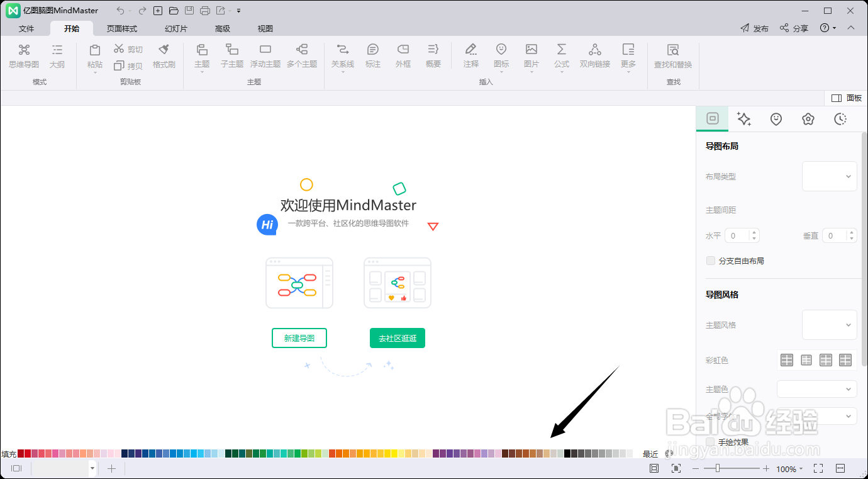Click the save disk icon
868x479 pixels.
pyautogui.click(x=189, y=11)
